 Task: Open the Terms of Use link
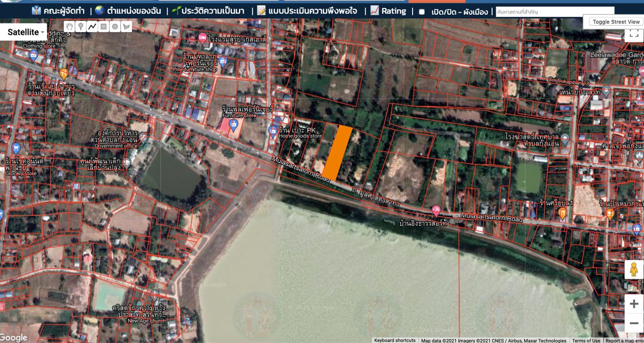pos(586,340)
